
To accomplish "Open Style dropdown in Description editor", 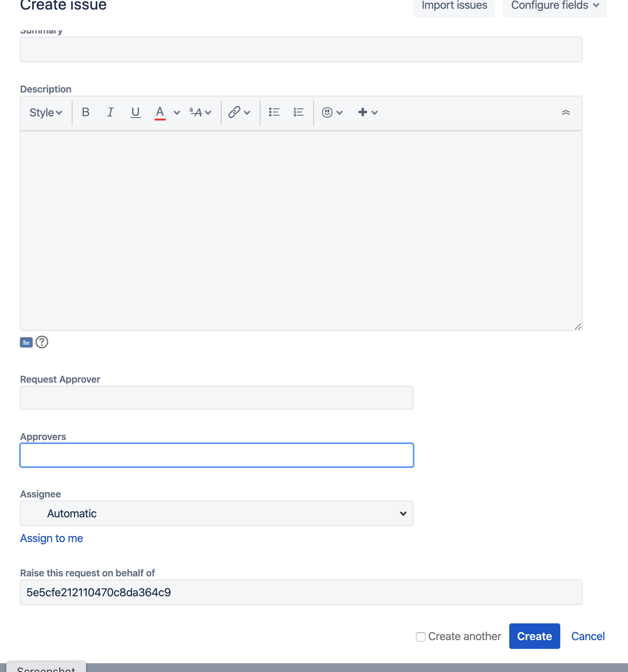I will tap(46, 113).
